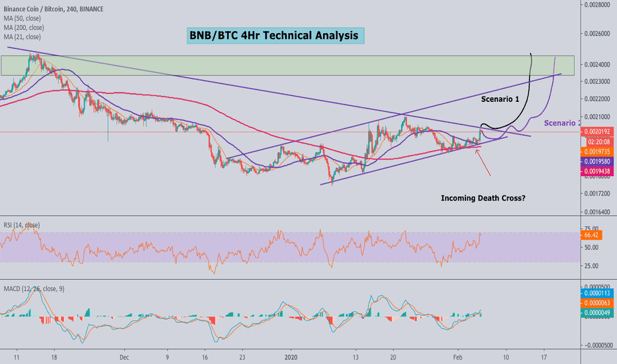617x364 pixels.
Task: Click the current price label 0.0020192
Action: click(597, 132)
